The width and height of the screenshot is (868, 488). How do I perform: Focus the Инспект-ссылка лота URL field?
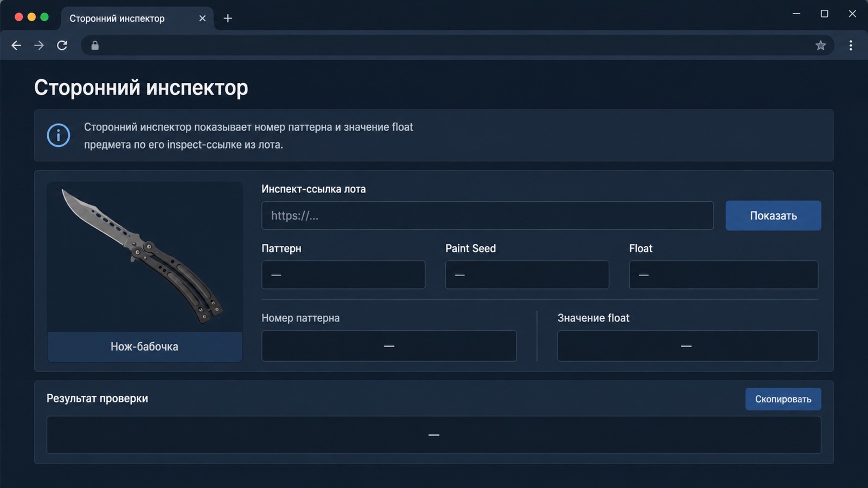pyautogui.click(x=487, y=216)
